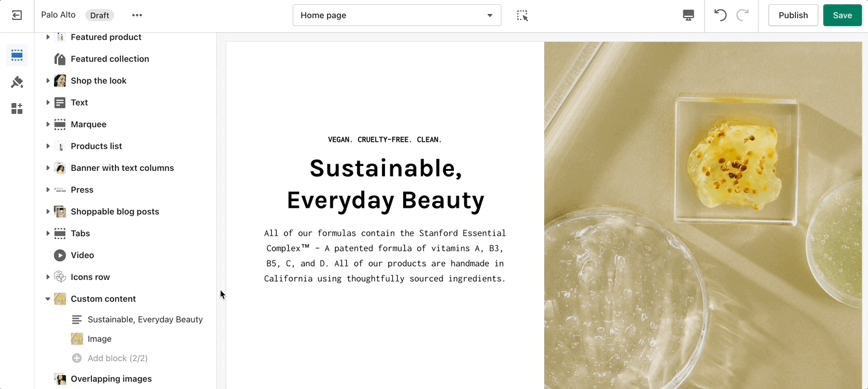868x389 pixels.
Task: Open the Sections panel icon
Action: [17, 56]
